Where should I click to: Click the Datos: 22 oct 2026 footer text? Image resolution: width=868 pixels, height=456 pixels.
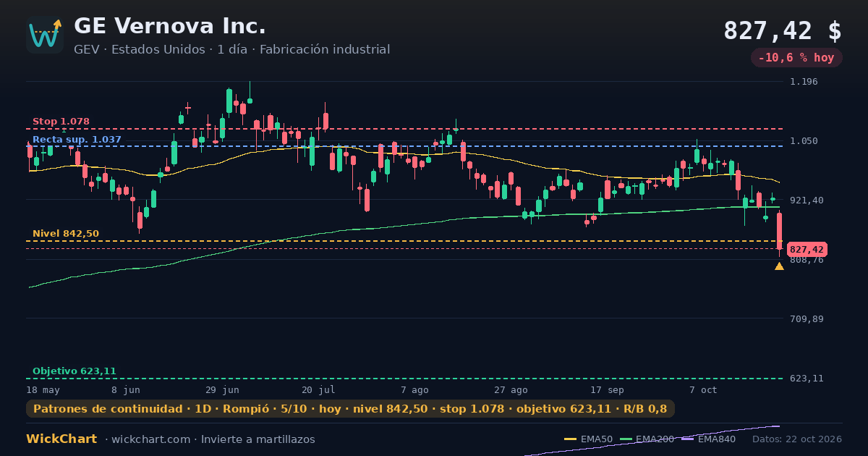pyautogui.click(x=797, y=439)
